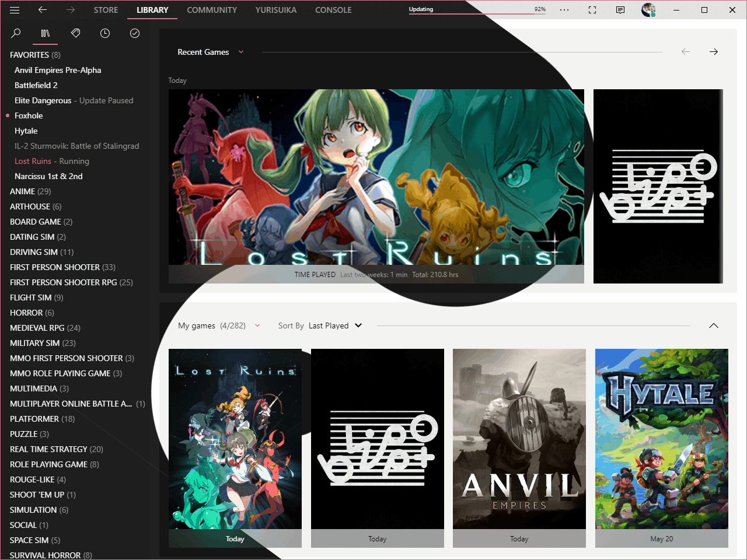Select Hytale in the sidebar
The height and width of the screenshot is (560, 747).
click(26, 131)
